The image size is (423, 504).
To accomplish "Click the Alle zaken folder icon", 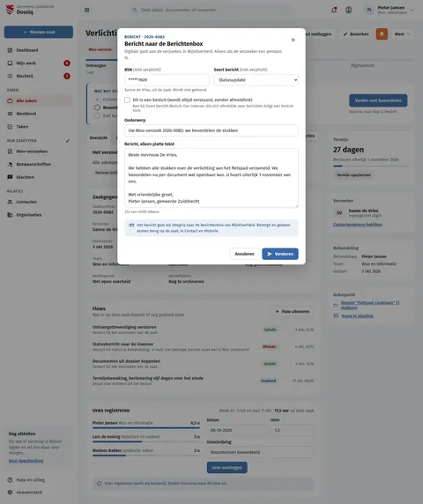I will 10,101.
